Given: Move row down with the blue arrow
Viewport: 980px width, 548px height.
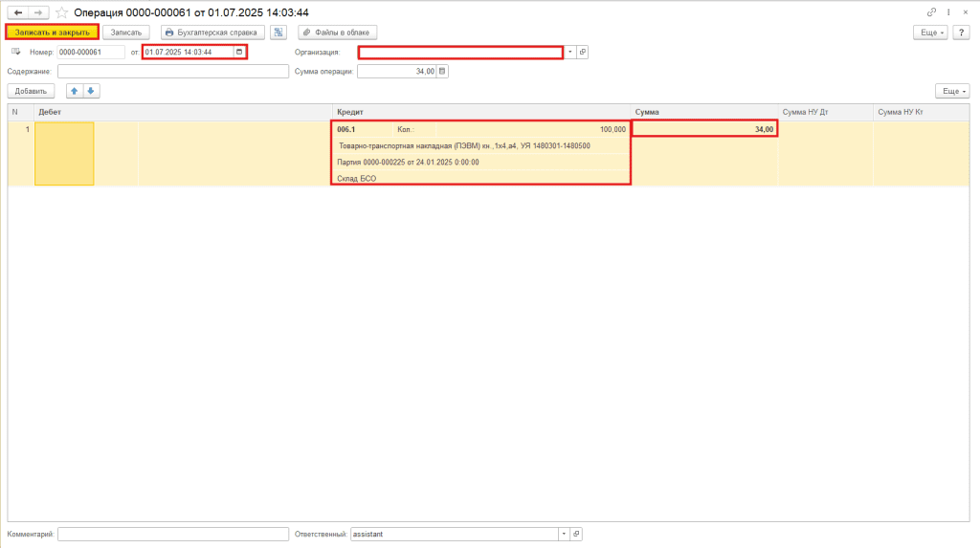Looking at the screenshot, I should (x=91, y=91).
